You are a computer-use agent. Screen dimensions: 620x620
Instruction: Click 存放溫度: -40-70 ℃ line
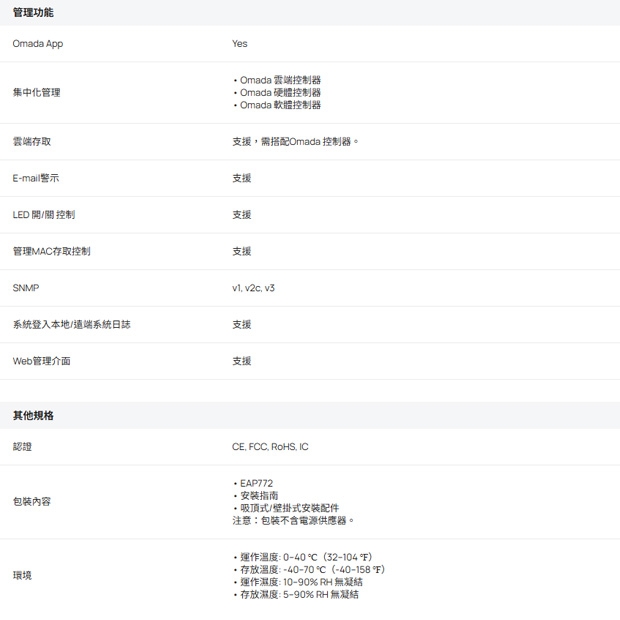pos(312,569)
